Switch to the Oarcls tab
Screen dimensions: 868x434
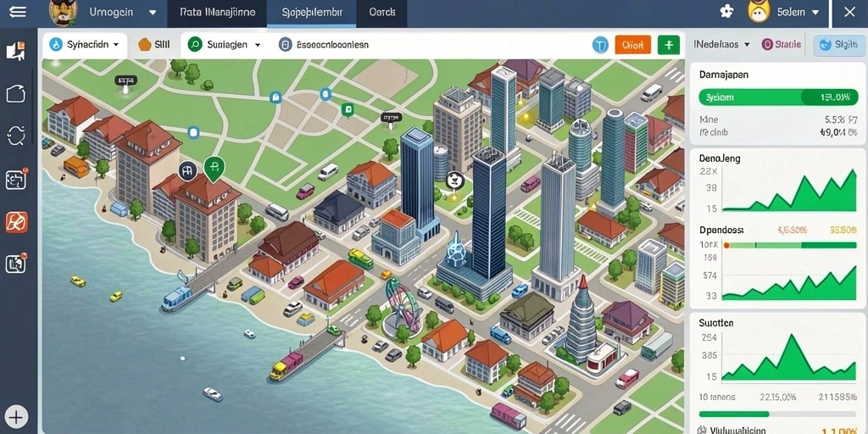pyautogui.click(x=382, y=12)
